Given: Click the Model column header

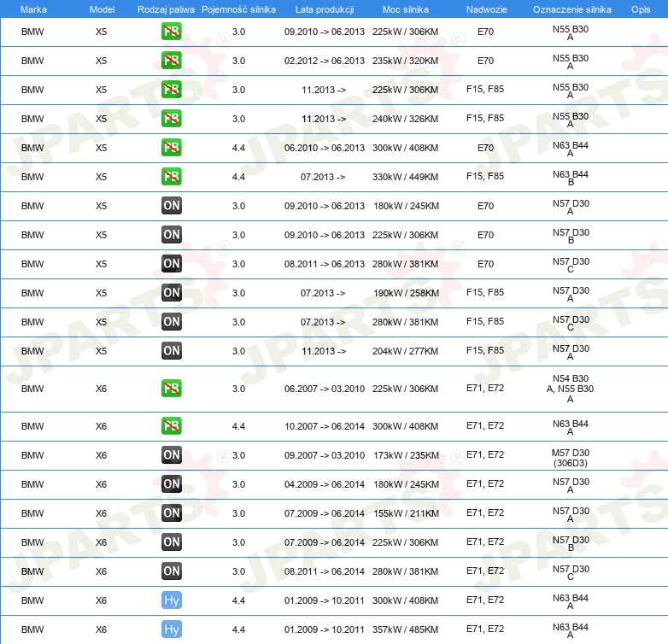Looking at the screenshot, I should (102, 9).
